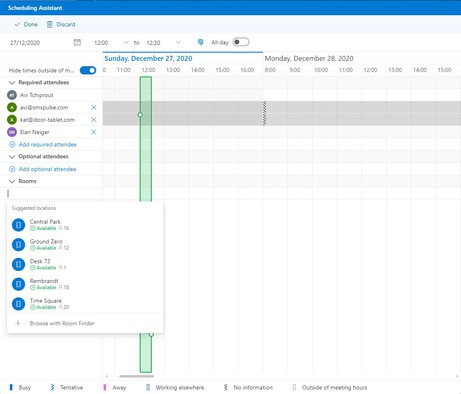Click the time zone icon beside All day
The width and height of the screenshot is (461, 394).
click(200, 42)
